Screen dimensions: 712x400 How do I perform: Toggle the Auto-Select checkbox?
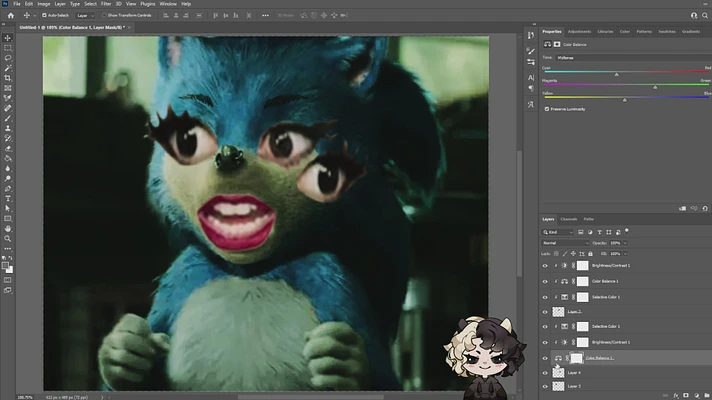click(44, 15)
